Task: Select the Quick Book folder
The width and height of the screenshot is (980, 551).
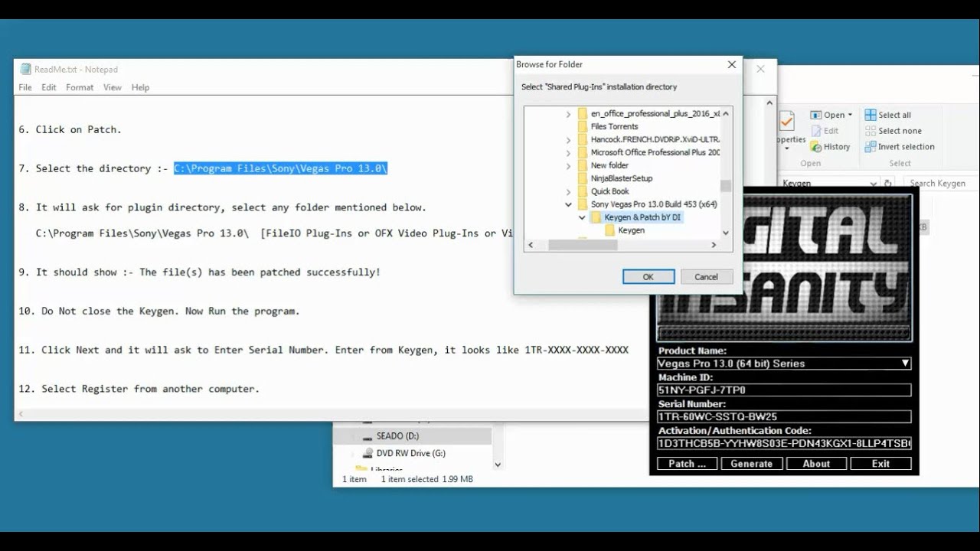Action: point(610,191)
